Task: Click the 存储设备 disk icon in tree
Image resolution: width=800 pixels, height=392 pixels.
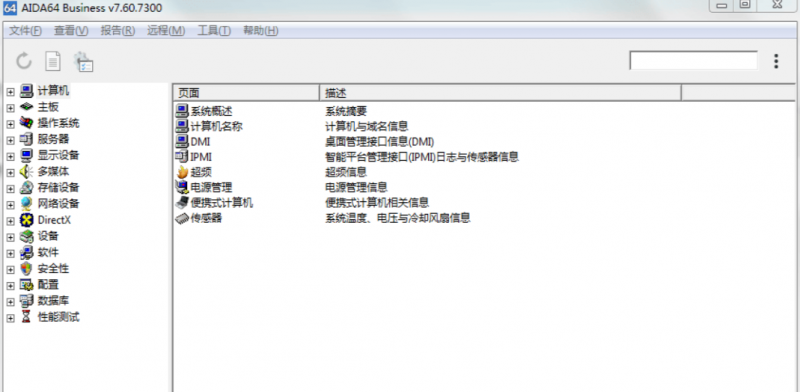Action: pyautogui.click(x=27, y=188)
